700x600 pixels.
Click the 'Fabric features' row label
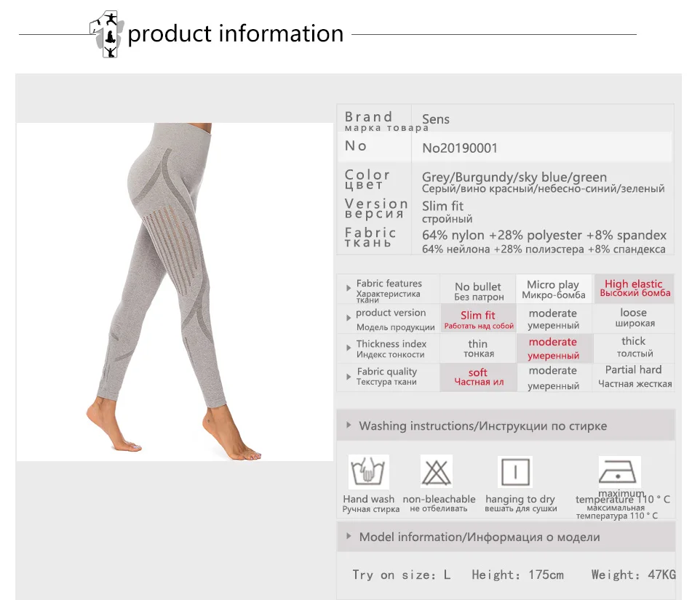pos(389,283)
